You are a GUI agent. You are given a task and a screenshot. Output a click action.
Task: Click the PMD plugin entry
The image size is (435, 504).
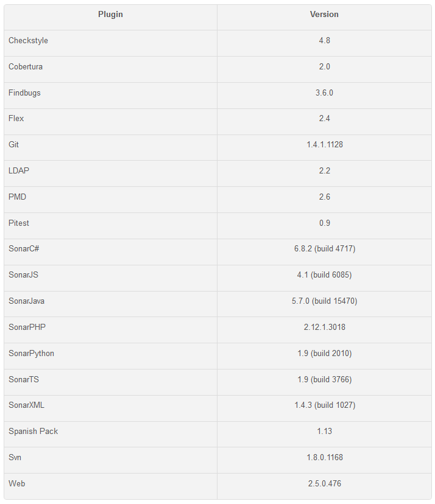pos(17,197)
